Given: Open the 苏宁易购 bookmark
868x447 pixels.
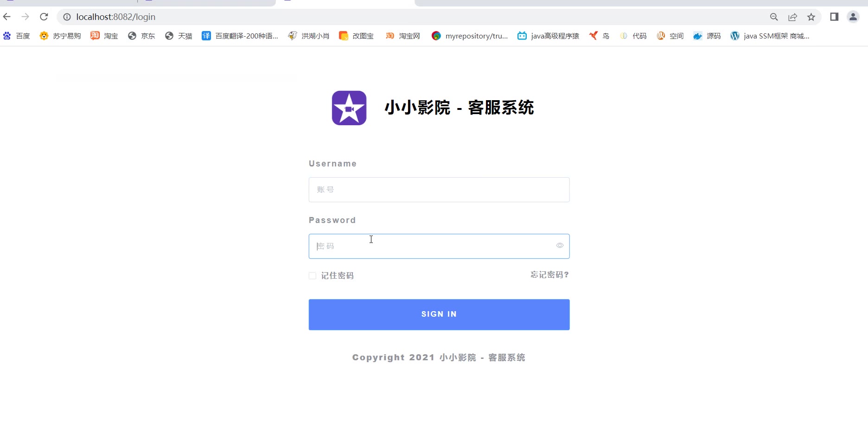Looking at the screenshot, I should coord(60,36).
